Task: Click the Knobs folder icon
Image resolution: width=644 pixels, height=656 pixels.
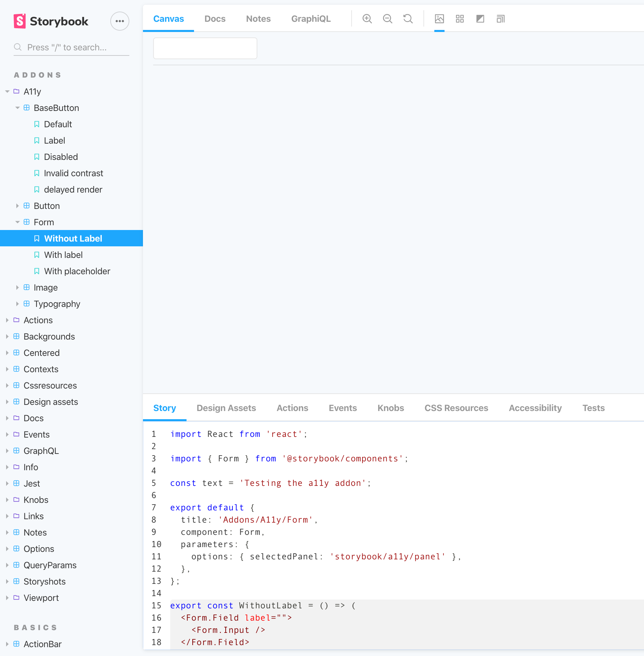Action: [16, 499]
